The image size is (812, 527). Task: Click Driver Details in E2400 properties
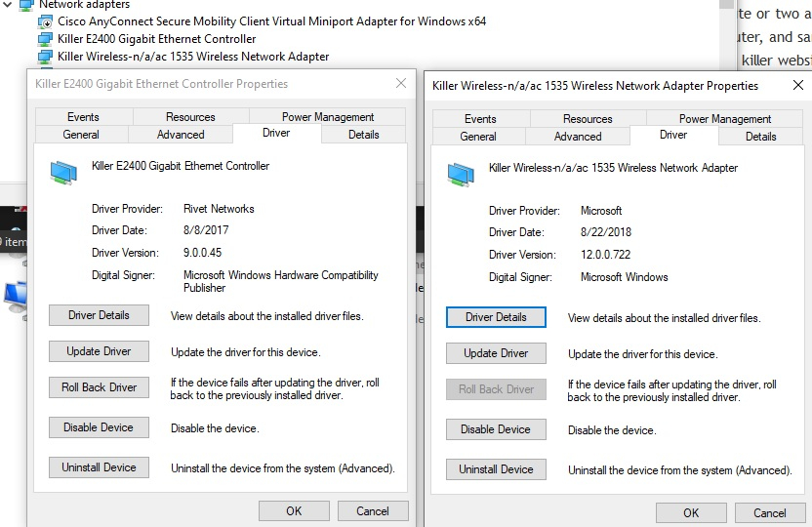click(99, 315)
